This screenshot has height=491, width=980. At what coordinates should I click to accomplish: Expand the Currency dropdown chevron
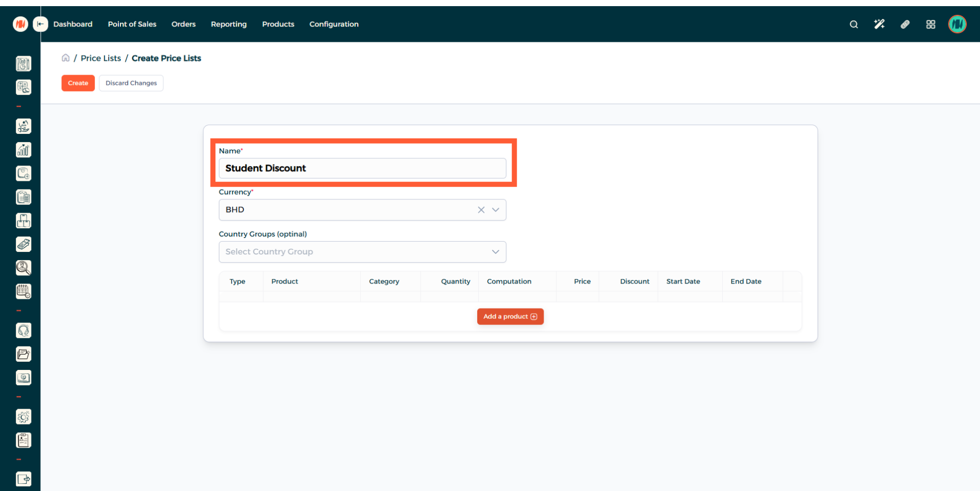(x=495, y=210)
